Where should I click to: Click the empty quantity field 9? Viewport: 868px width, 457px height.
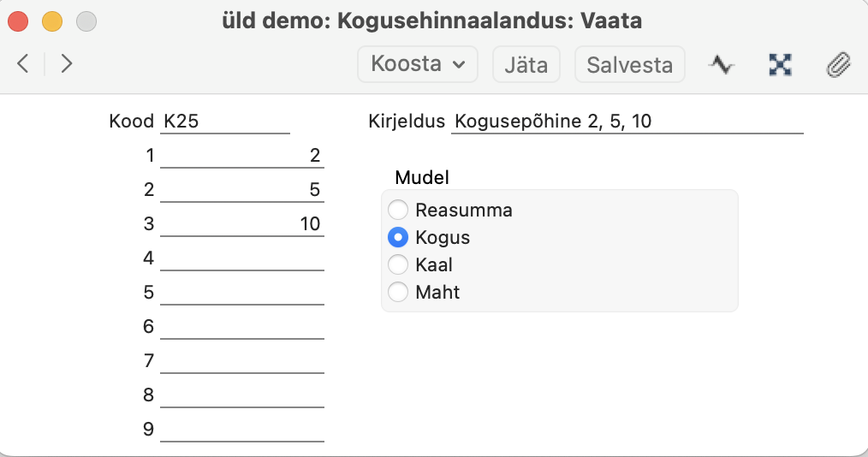click(x=242, y=430)
